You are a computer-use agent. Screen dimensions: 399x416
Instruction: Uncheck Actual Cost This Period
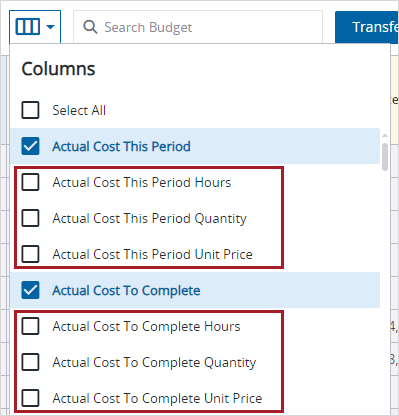tap(30, 146)
